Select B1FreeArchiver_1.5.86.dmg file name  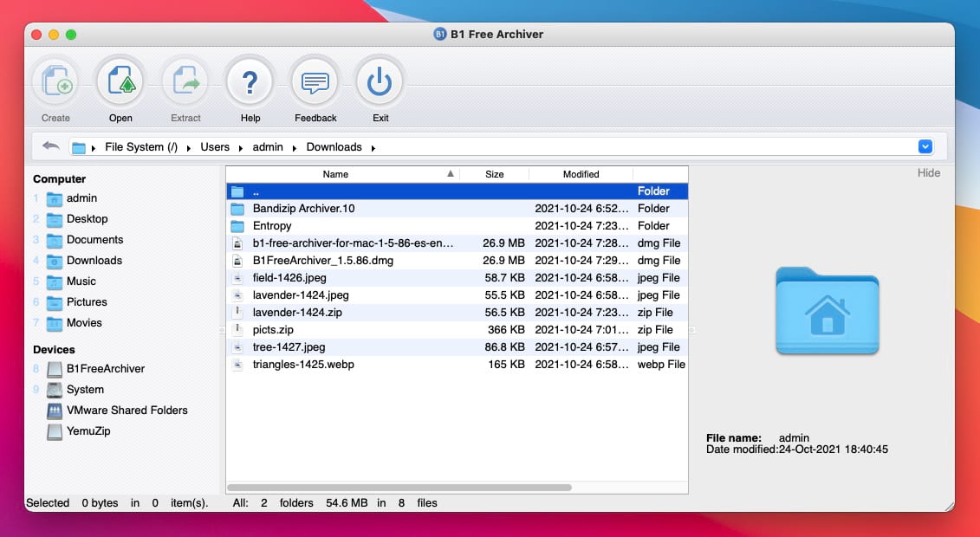[323, 261]
